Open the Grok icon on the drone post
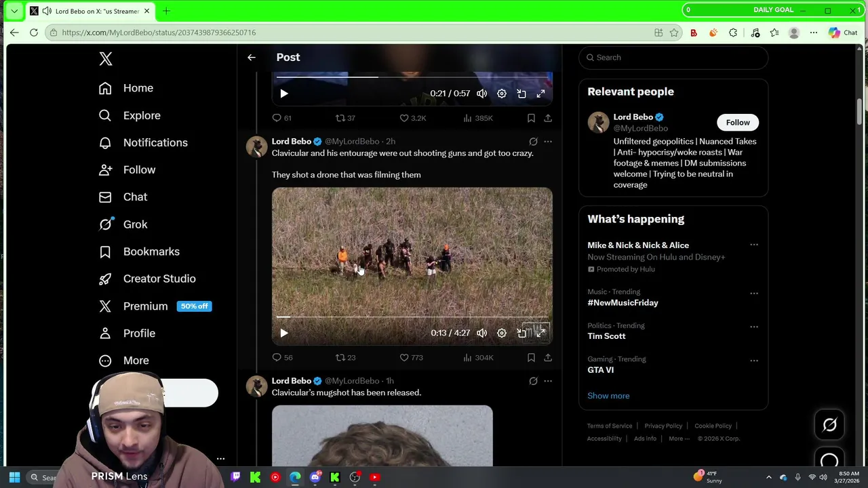The width and height of the screenshot is (868, 488). [533, 142]
